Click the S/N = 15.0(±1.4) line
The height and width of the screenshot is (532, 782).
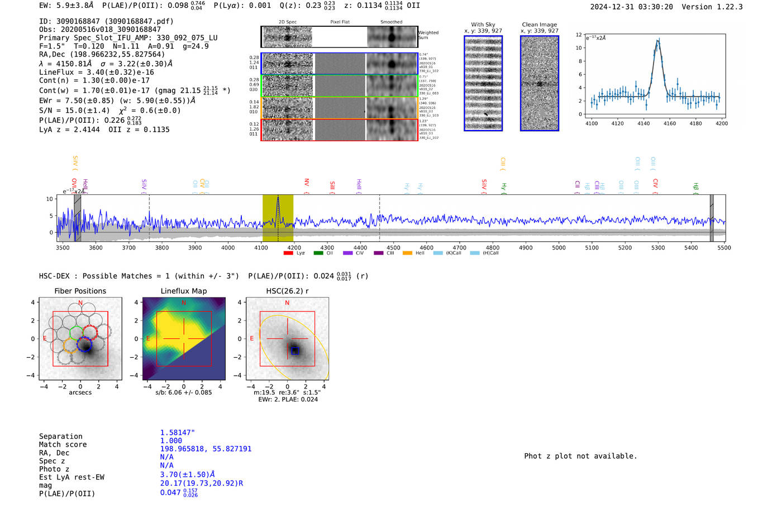110,111
